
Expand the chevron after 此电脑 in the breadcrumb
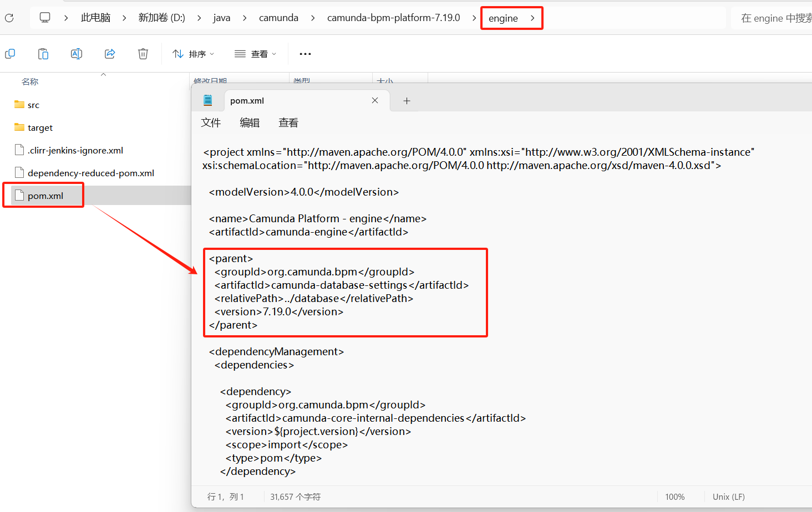tap(124, 18)
